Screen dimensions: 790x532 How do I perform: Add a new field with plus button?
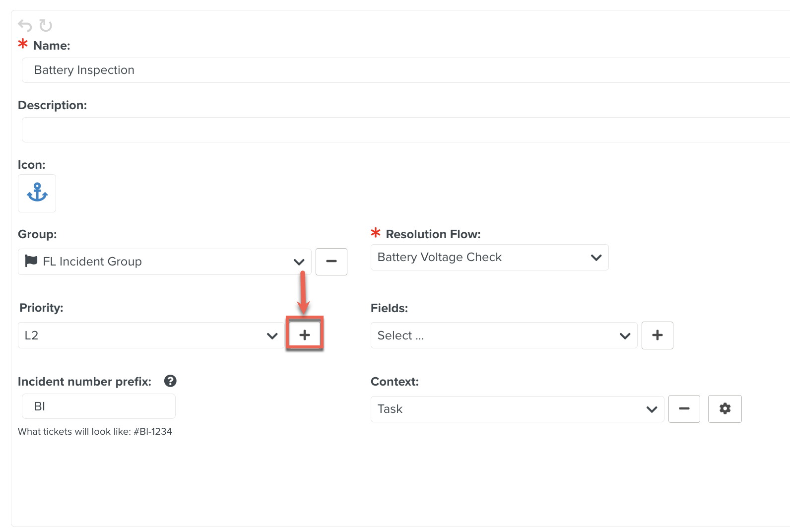(658, 335)
